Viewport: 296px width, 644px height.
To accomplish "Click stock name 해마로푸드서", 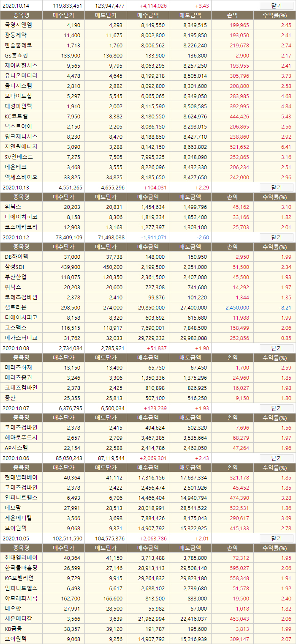I will coord(21,438).
